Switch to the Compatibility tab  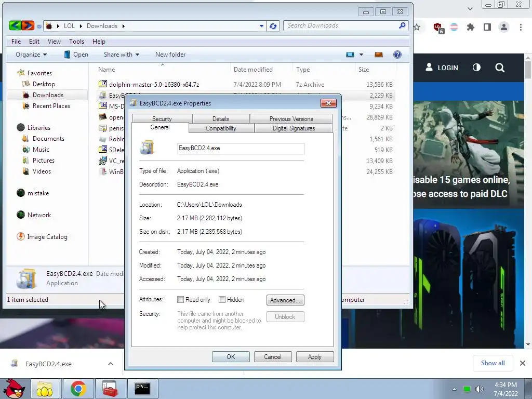tap(221, 128)
